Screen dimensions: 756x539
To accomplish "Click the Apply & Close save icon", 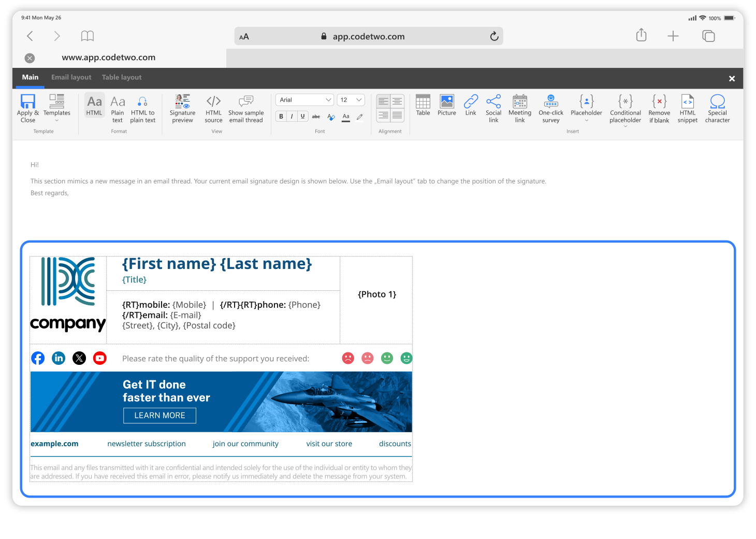I will point(28,102).
